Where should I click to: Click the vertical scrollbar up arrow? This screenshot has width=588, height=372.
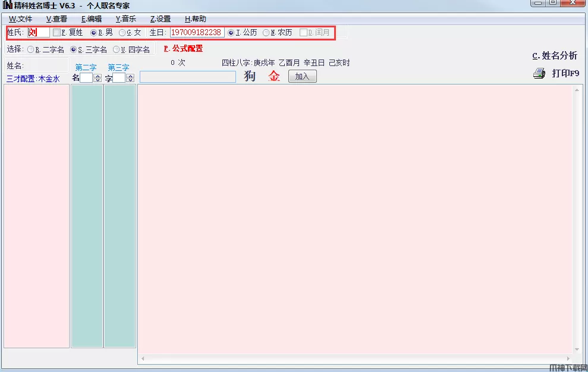pos(577,90)
